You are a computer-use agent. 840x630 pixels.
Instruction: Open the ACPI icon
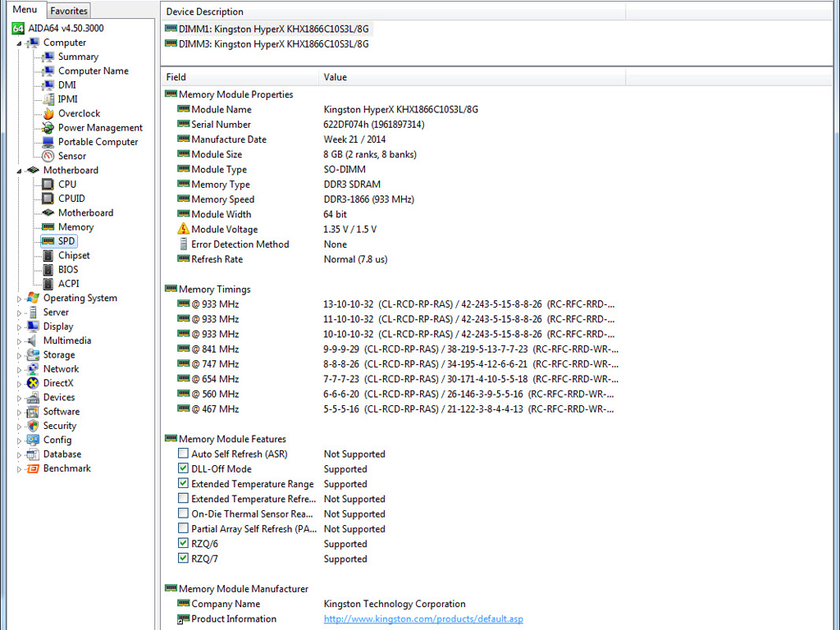click(48, 284)
